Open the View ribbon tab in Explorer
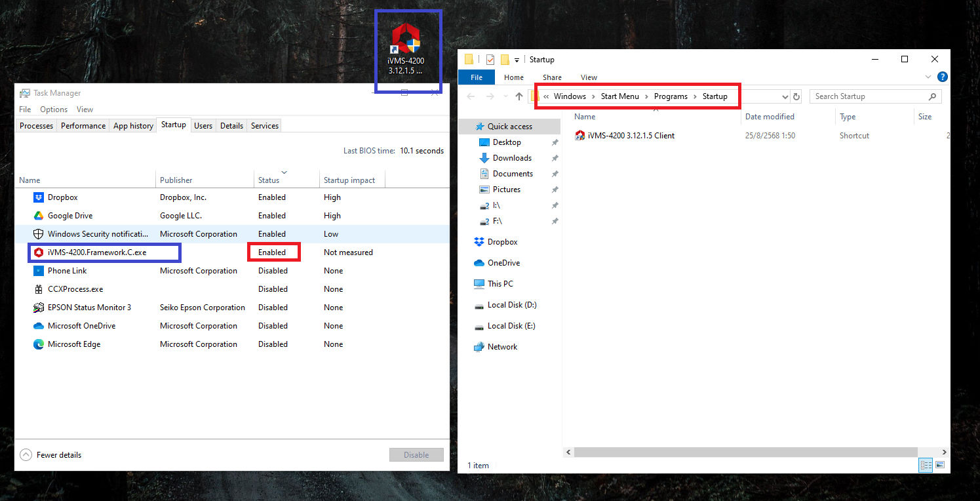 [589, 77]
